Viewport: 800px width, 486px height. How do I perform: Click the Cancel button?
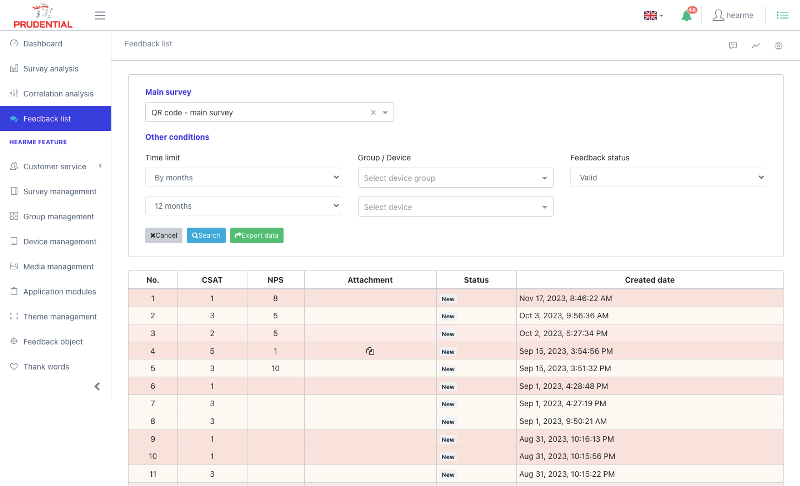click(x=164, y=235)
